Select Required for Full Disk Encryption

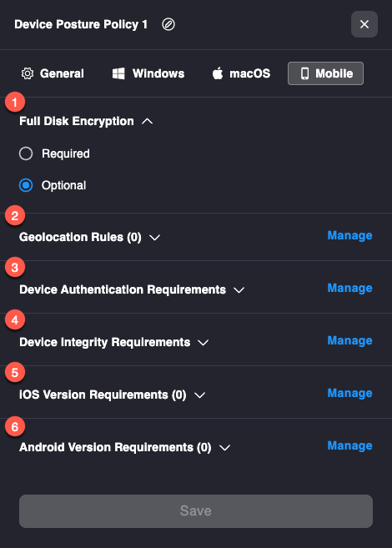click(26, 153)
